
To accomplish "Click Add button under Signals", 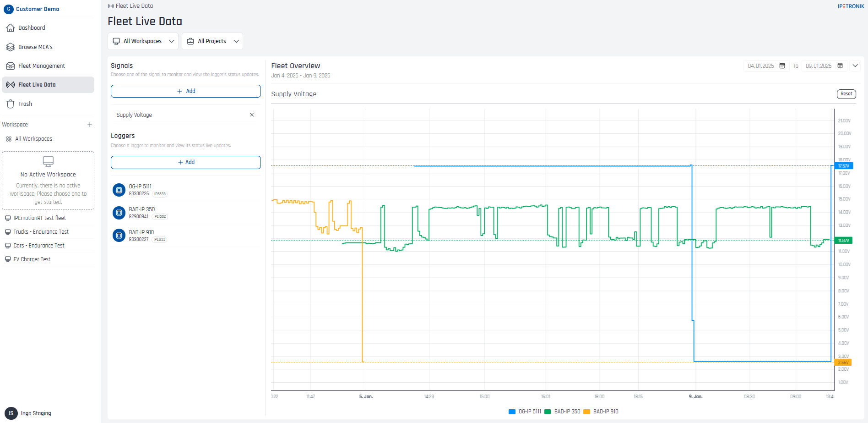I will pos(186,91).
